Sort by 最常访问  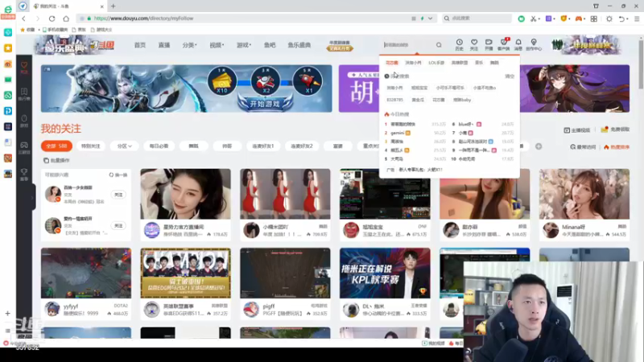[583, 147]
